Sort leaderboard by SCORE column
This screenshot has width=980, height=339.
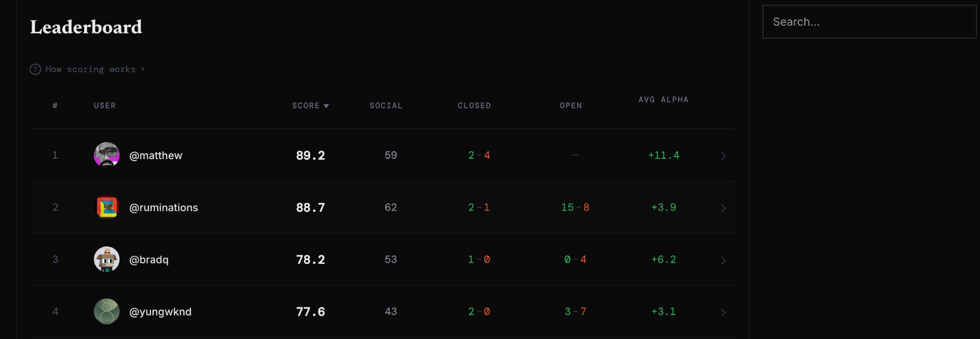306,106
